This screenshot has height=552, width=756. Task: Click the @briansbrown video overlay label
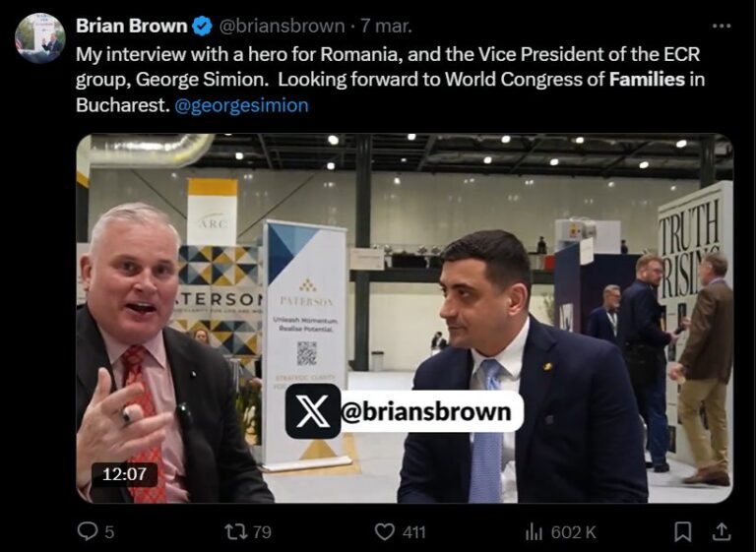click(426, 411)
